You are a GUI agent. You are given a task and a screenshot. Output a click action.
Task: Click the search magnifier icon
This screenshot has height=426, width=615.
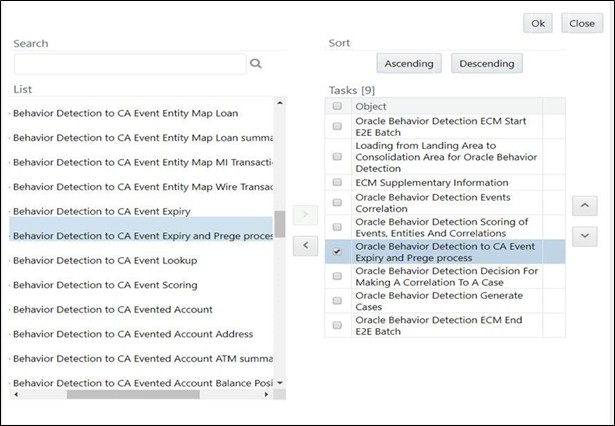pos(256,64)
